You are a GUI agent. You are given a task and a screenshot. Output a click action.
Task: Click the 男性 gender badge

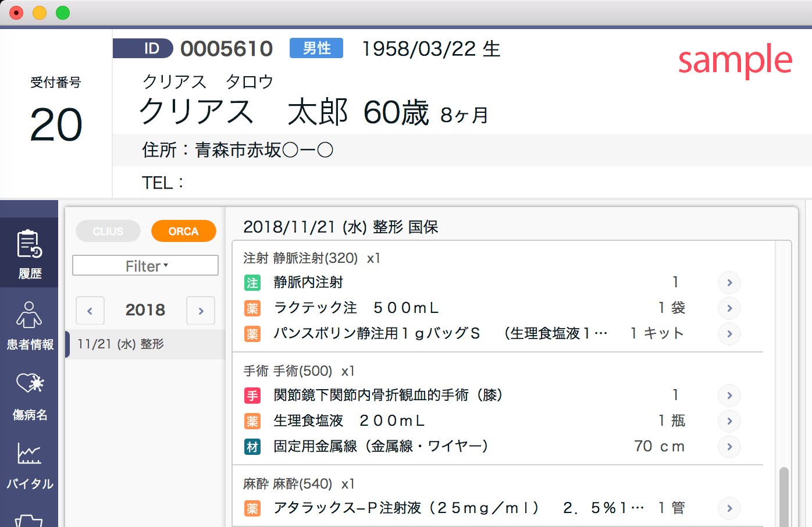(x=316, y=48)
